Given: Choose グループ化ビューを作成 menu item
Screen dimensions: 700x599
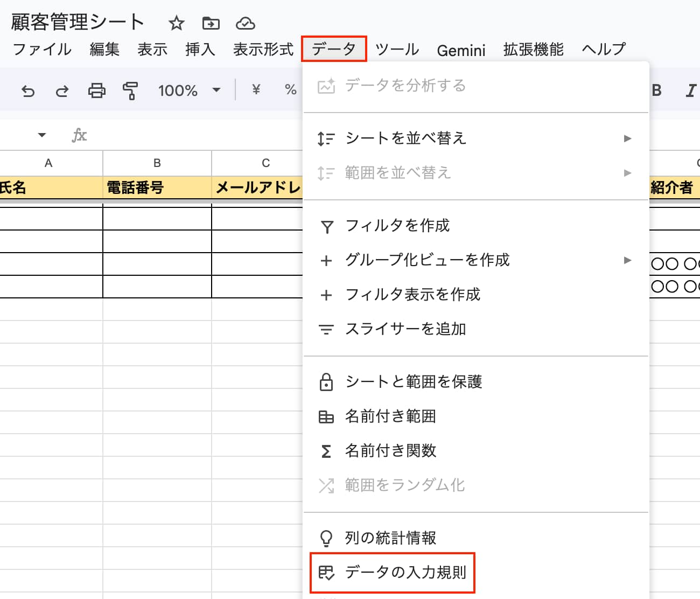Looking at the screenshot, I should pyautogui.click(x=476, y=260).
